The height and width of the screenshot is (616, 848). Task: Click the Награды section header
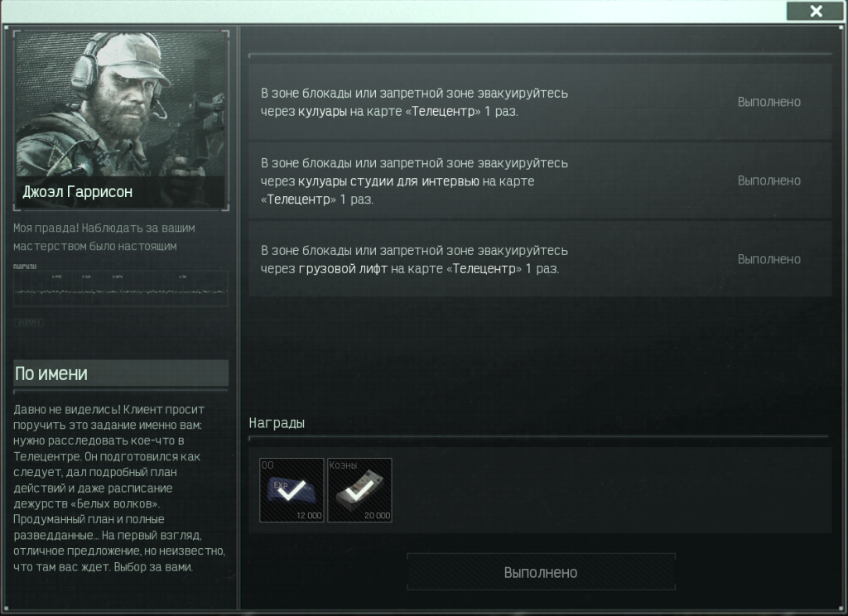[277, 423]
